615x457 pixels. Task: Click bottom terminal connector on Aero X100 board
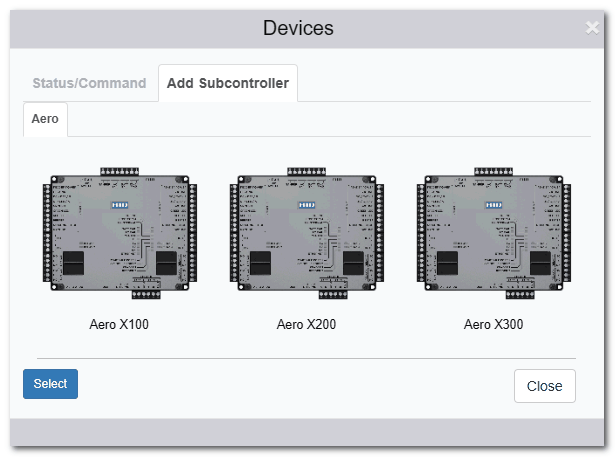(x=146, y=294)
